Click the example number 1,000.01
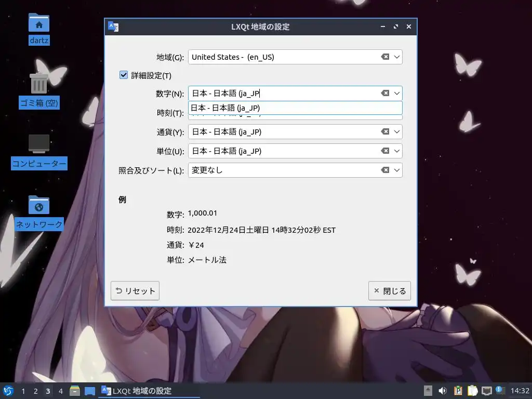 pos(202,213)
